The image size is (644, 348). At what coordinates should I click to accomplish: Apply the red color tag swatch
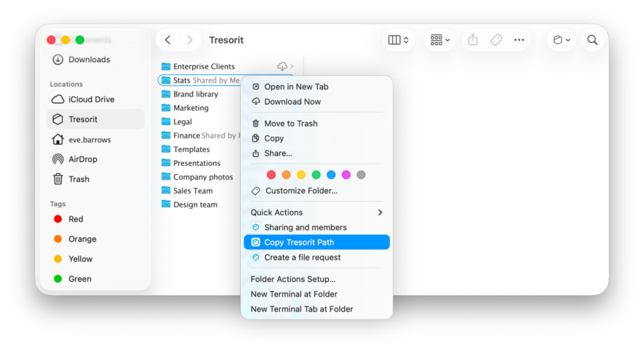(271, 175)
